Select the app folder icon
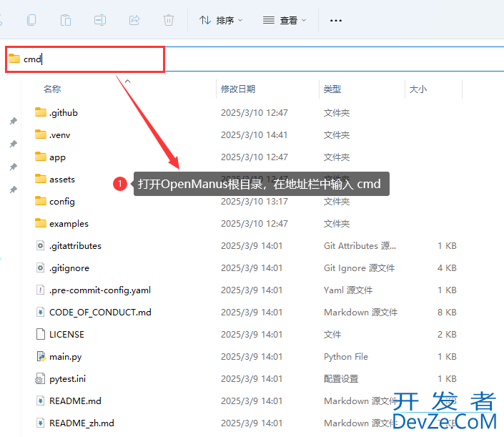Image resolution: width=504 pixels, height=437 pixels. pos(41,157)
